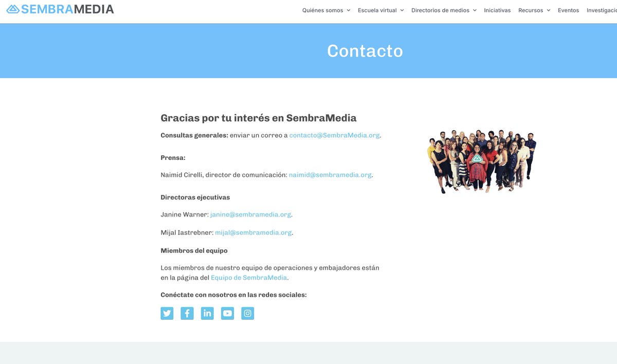Open SembraMedia LinkedIn icon
This screenshot has width=617, height=364.
coord(207,313)
